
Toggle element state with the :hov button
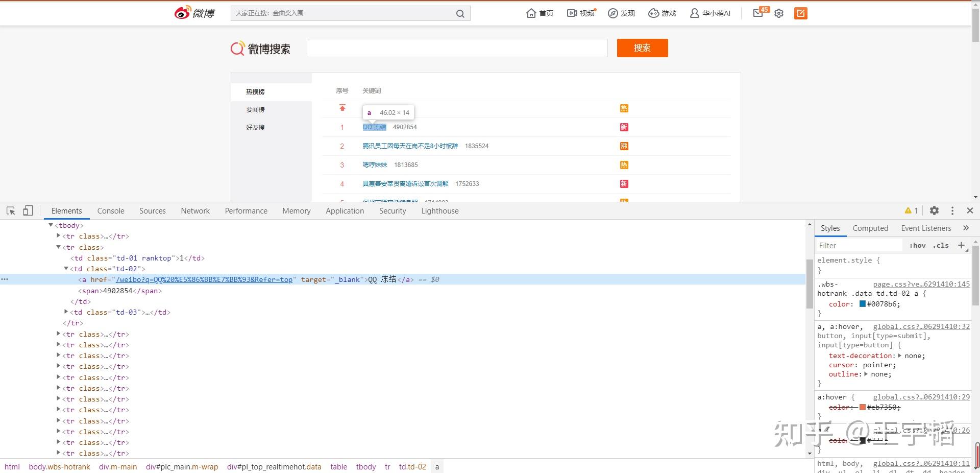pyautogui.click(x=917, y=246)
